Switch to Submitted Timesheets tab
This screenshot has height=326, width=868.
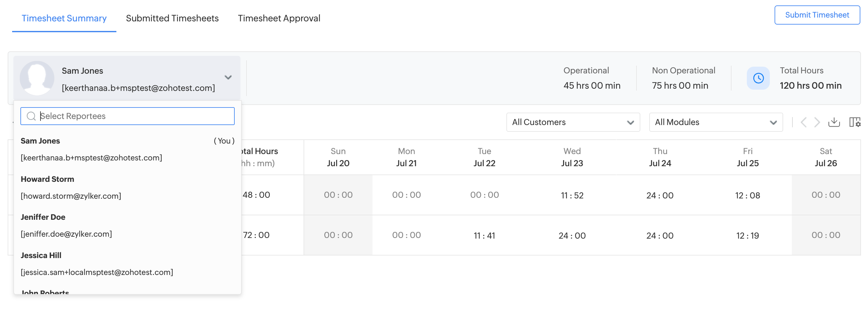coord(172,18)
